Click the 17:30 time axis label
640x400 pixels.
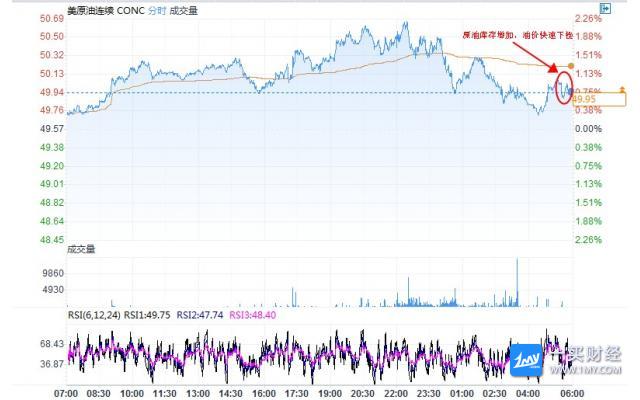[296, 394]
